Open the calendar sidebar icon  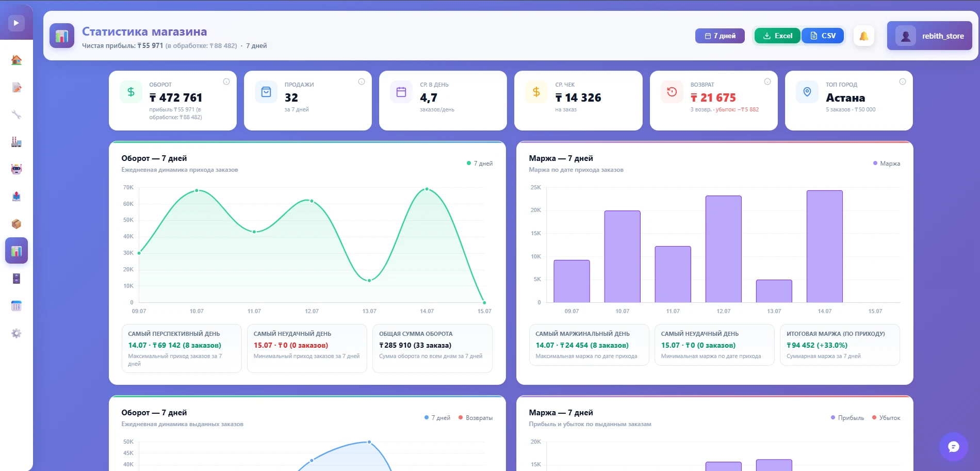17,306
